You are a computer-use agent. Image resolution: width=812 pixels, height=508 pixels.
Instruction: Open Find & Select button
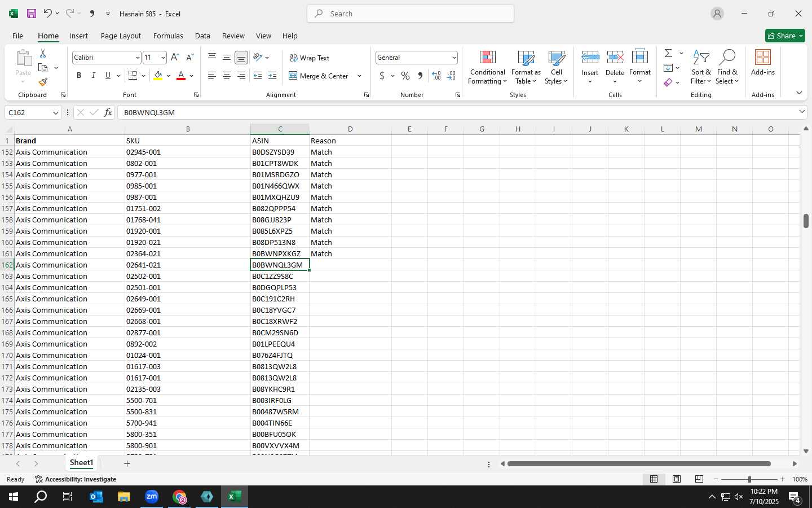727,67
